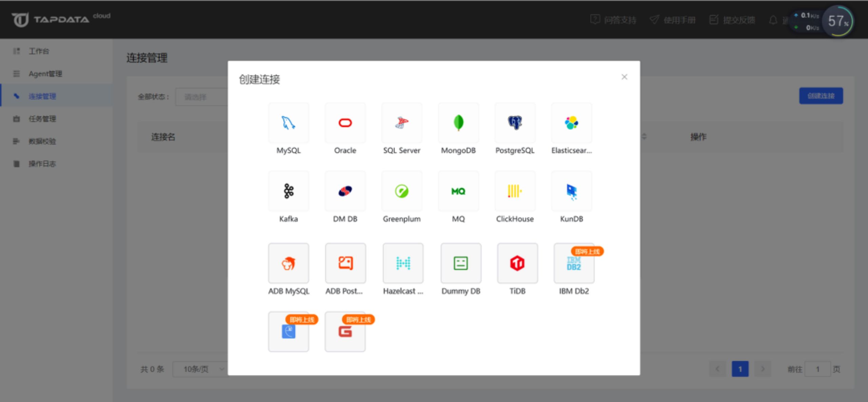Viewport: 868px width, 402px height.
Task: Select the MySQL database icon
Action: point(288,123)
